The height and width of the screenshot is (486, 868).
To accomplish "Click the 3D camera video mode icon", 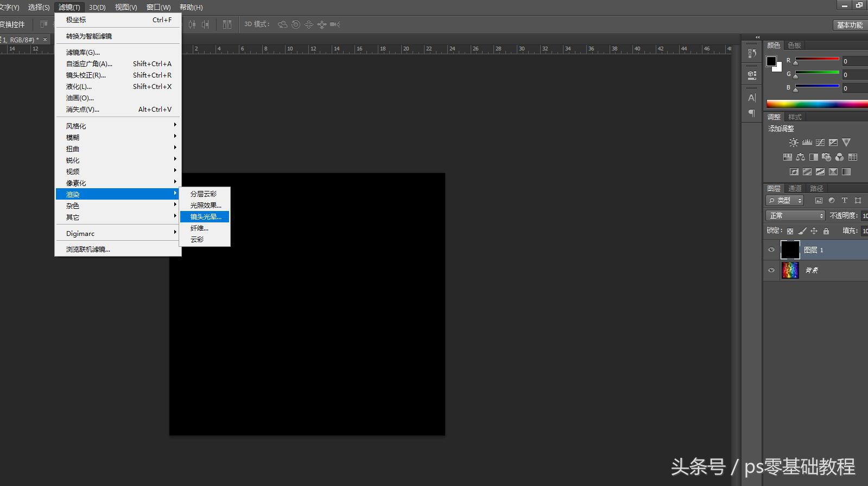I will (335, 24).
